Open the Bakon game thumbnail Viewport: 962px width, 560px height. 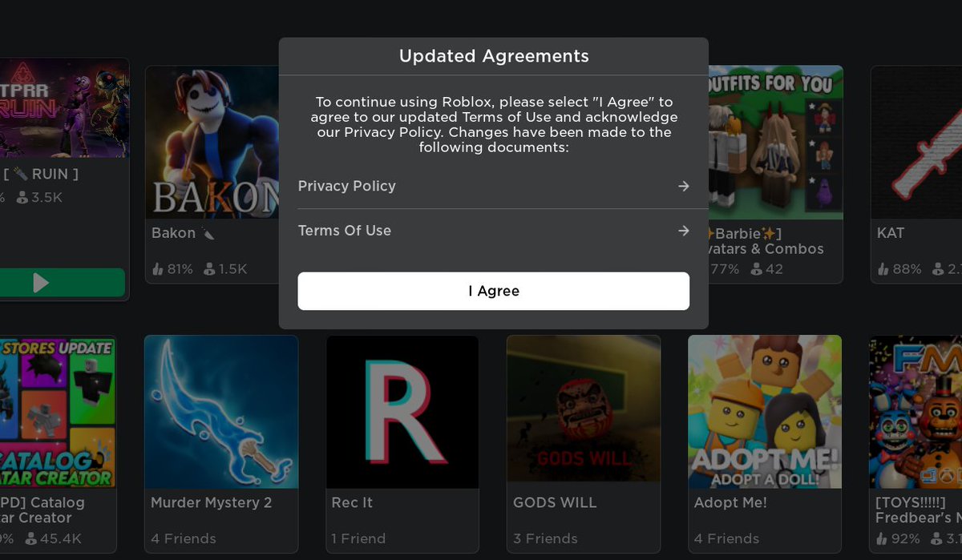click(212, 143)
